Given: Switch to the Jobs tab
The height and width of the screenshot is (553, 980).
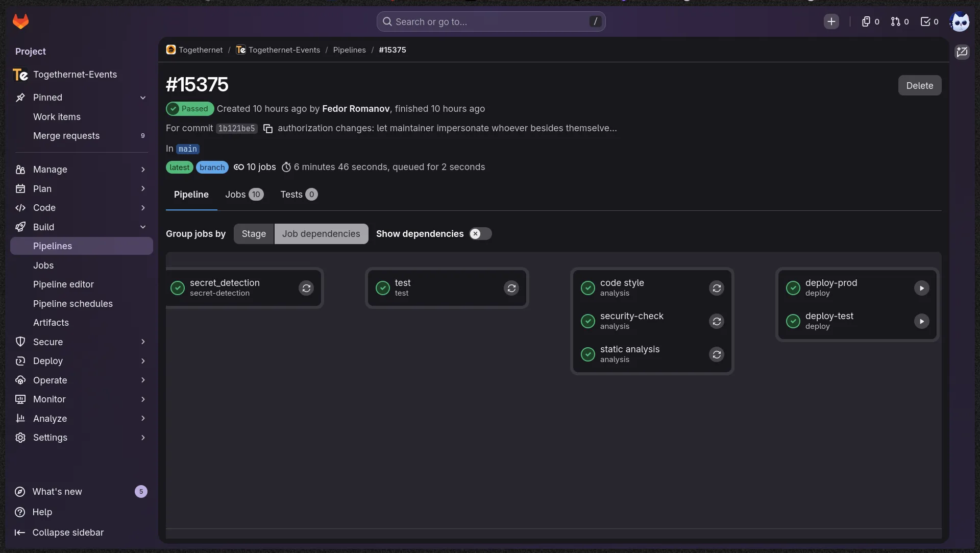Looking at the screenshot, I should 244,195.
